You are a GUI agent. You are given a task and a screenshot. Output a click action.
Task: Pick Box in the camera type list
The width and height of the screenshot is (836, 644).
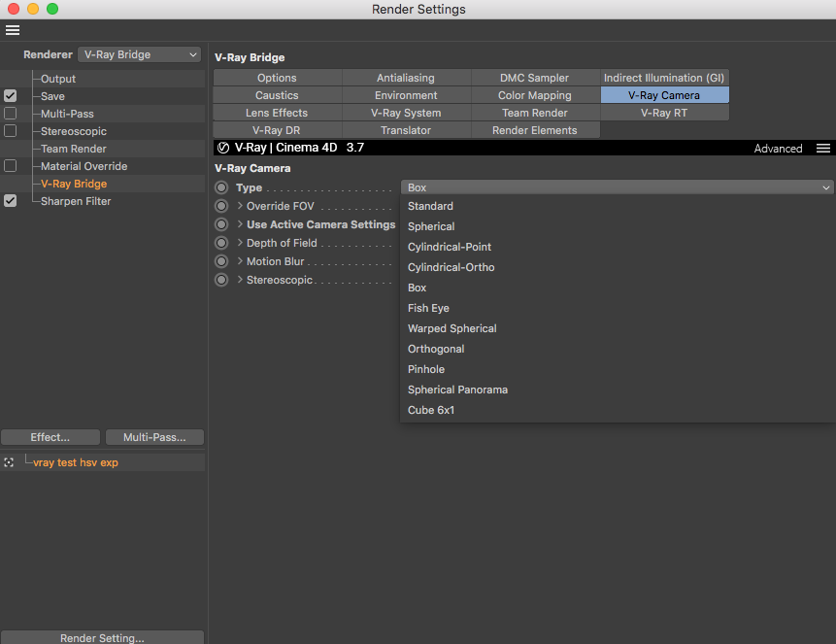point(618,288)
